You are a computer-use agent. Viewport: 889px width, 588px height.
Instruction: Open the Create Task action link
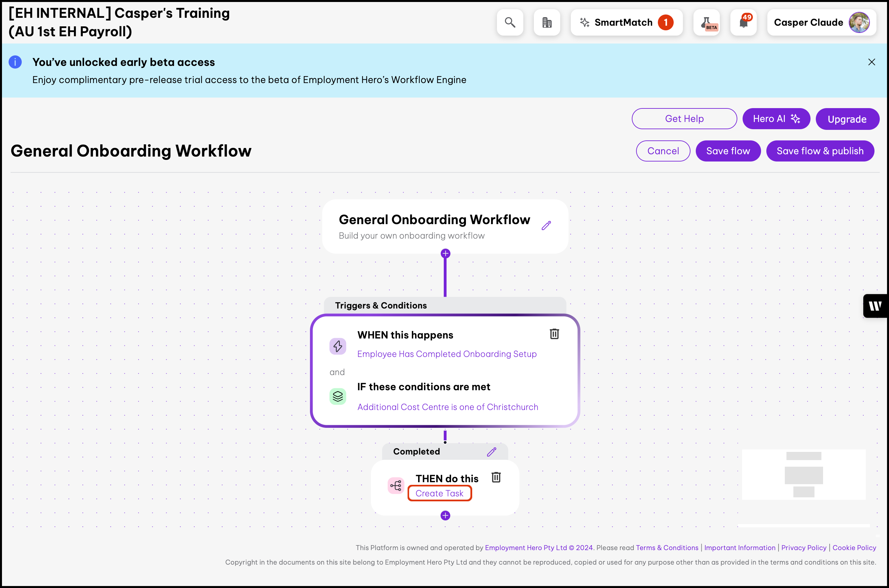point(439,493)
